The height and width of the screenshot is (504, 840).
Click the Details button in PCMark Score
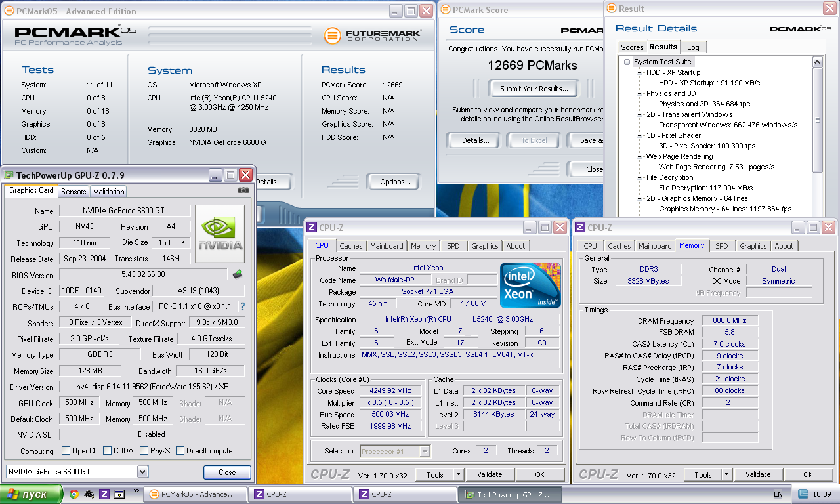(x=475, y=140)
